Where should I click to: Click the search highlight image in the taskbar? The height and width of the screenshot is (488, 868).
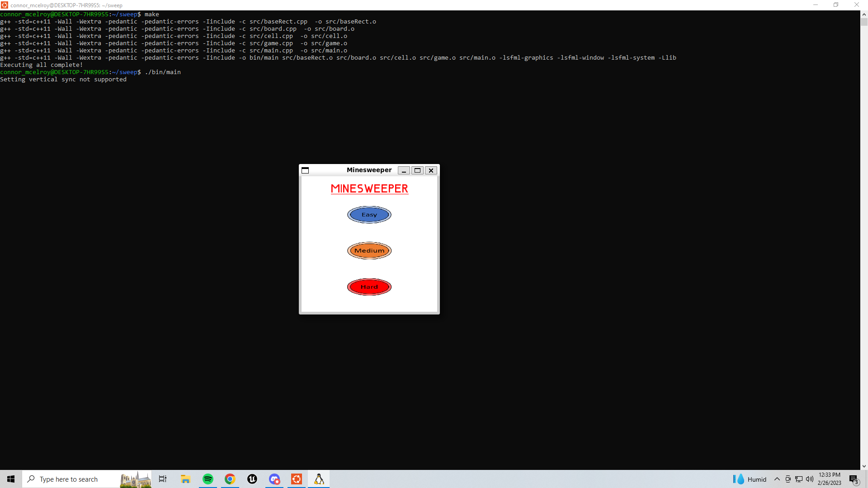(135, 479)
